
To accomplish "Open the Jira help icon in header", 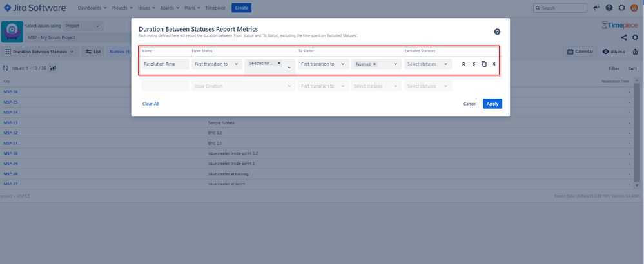I will [609, 8].
